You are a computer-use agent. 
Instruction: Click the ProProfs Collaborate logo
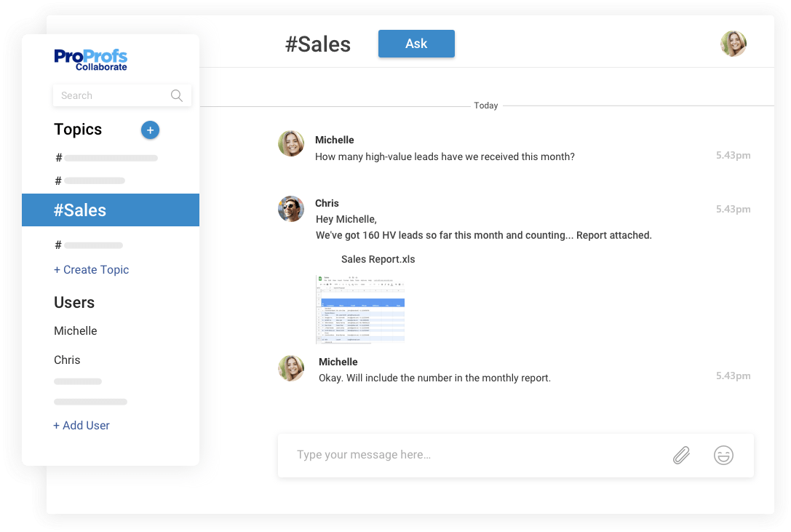pos(91,60)
